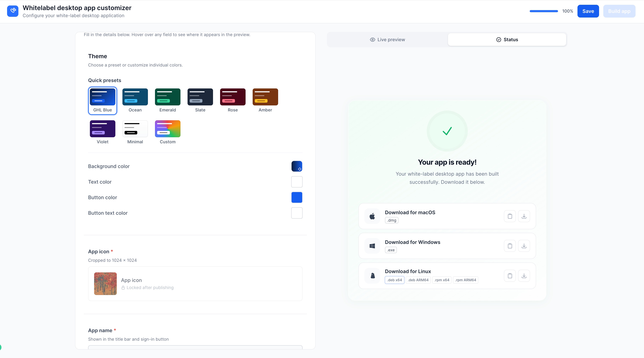Viewport: 644px width, 358px height.
Task: Select the .deb ARM64 Linux format
Action: click(x=418, y=280)
